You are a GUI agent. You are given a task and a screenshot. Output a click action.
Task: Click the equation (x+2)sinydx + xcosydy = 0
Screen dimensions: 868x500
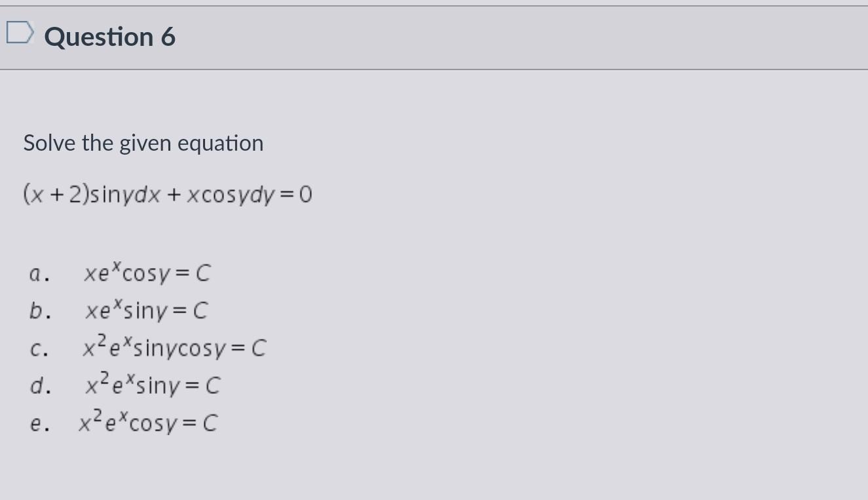coord(168,193)
